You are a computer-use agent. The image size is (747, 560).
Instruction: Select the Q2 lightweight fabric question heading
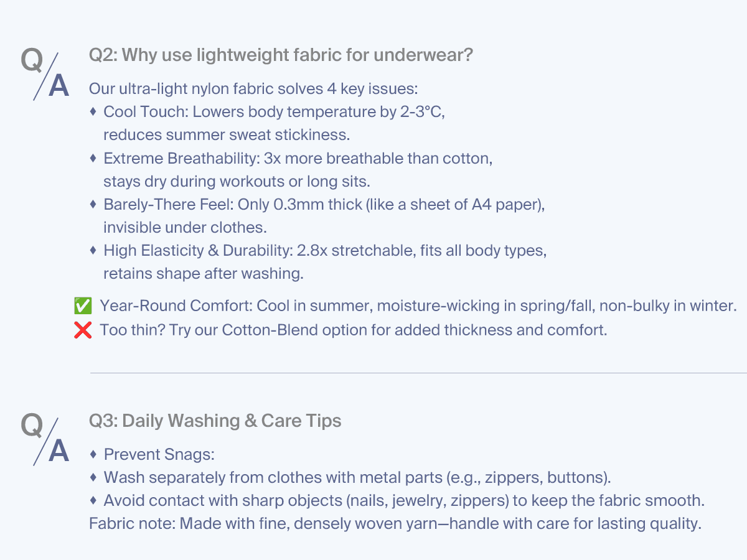(x=281, y=55)
